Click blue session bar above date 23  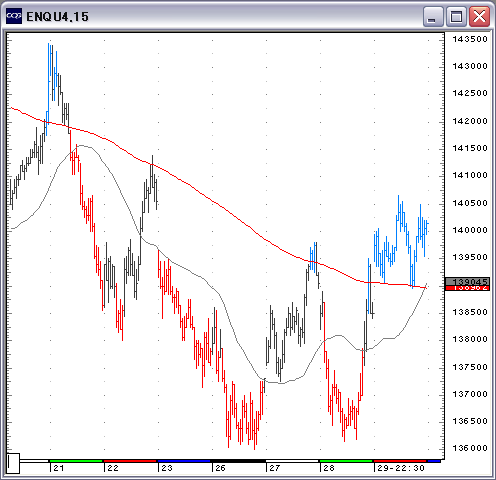184,461
